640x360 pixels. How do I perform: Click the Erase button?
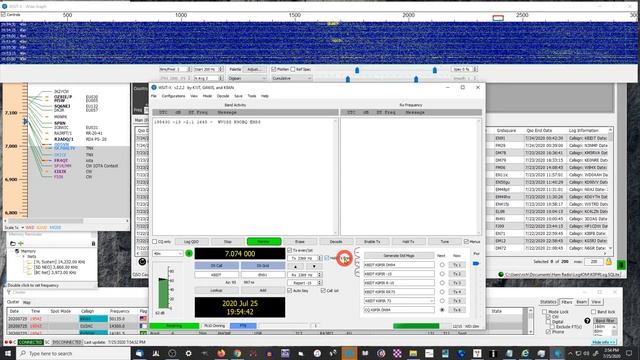(300, 242)
